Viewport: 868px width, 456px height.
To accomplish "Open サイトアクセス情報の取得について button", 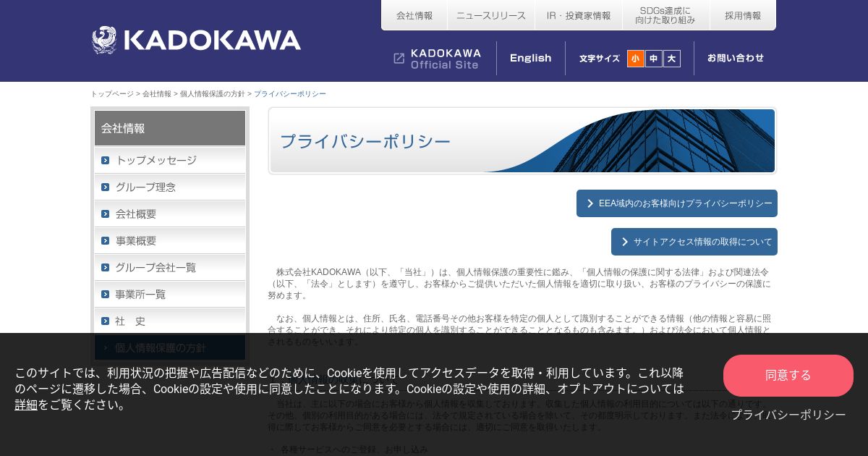I will click(694, 242).
